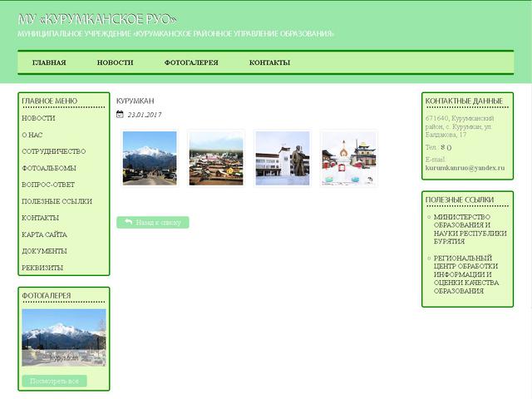This screenshot has height=399, width=532.
Task: Open the Buddhist temple photo thumbnail
Action: pyautogui.click(x=349, y=158)
